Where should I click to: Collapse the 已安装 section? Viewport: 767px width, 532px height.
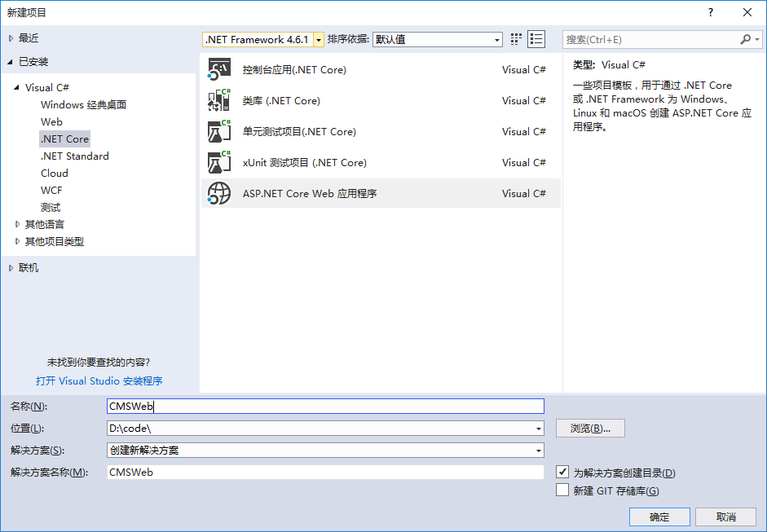click(x=11, y=62)
